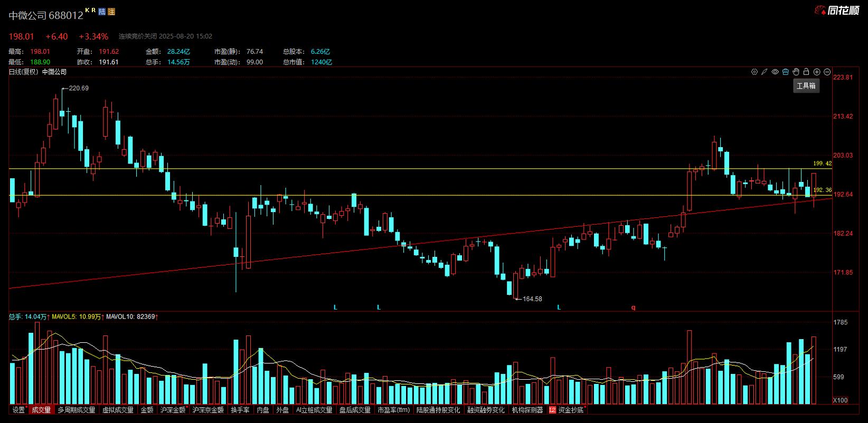
Task: Select the 金额 indicator tab
Action: [x=147, y=410]
